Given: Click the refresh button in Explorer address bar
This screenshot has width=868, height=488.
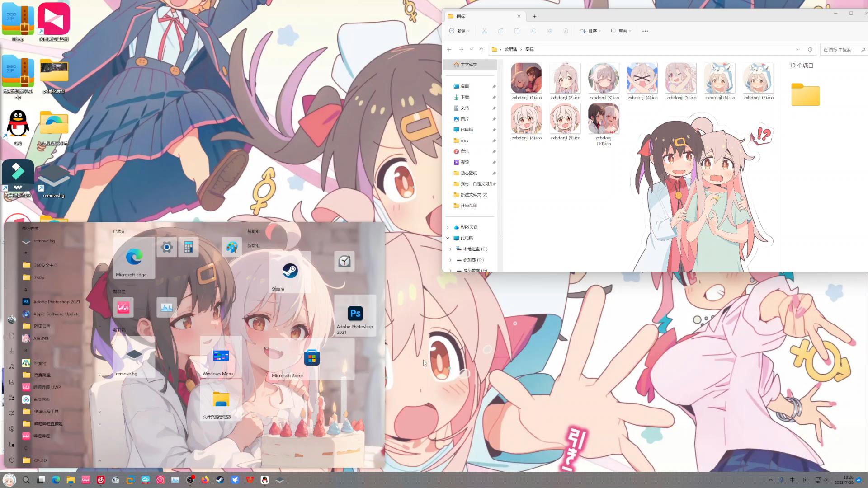Looking at the screenshot, I should click(x=810, y=49).
